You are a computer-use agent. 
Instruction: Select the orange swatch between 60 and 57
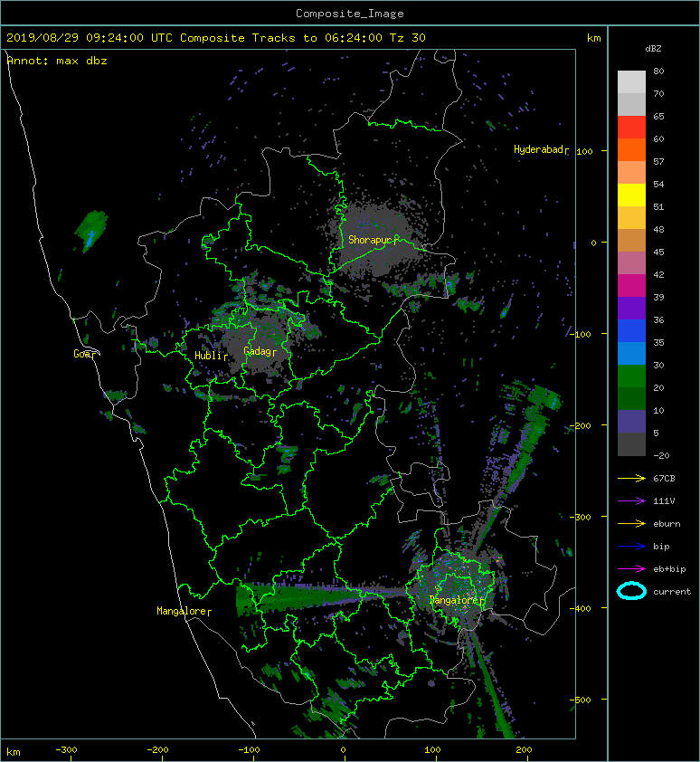click(x=631, y=150)
